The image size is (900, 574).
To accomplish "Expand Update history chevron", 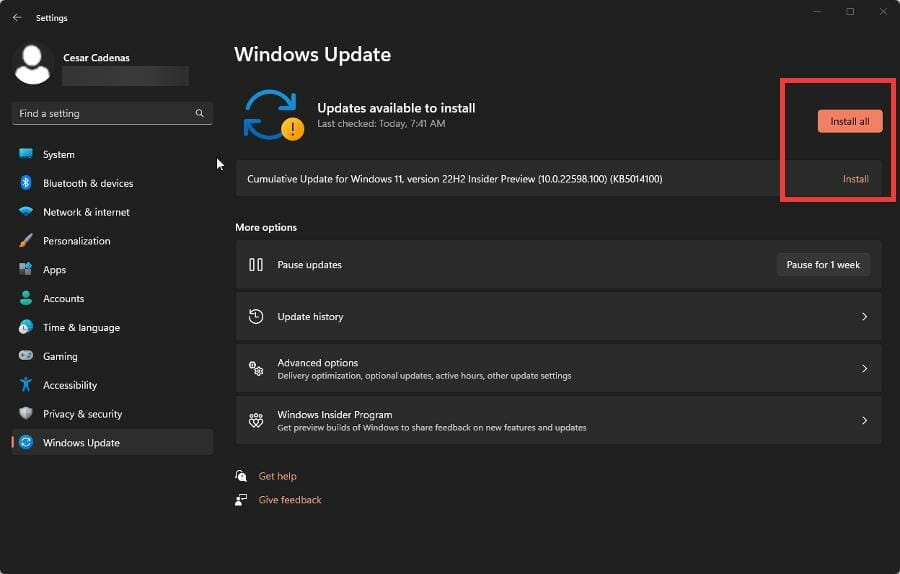I will (864, 316).
